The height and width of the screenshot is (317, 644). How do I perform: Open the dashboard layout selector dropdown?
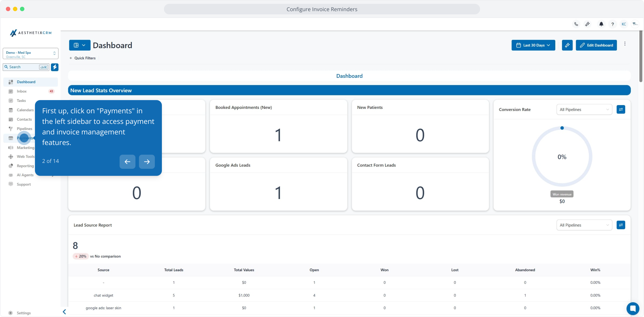pyautogui.click(x=80, y=45)
